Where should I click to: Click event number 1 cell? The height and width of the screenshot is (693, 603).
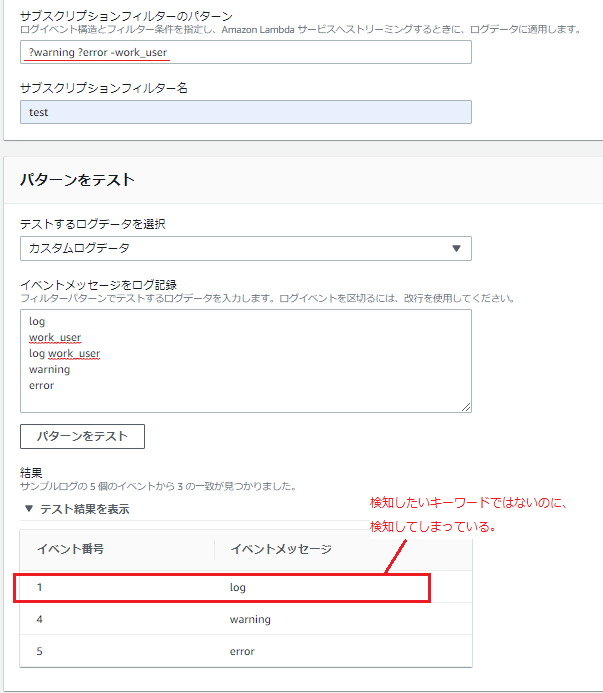point(39,587)
